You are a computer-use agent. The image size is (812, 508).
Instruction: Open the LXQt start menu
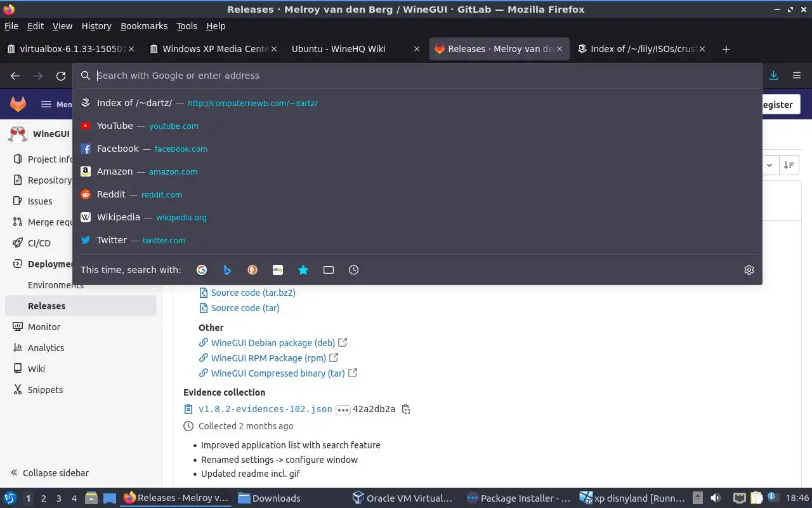point(10,498)
